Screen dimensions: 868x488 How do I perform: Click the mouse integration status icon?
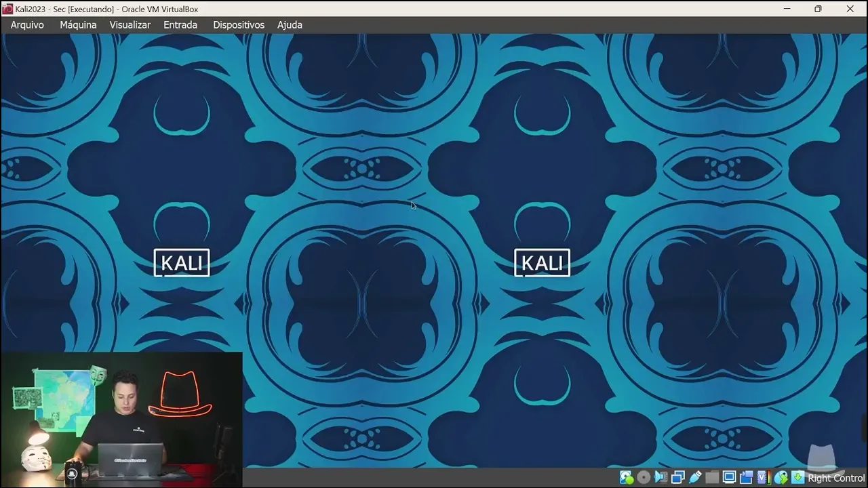781,477
